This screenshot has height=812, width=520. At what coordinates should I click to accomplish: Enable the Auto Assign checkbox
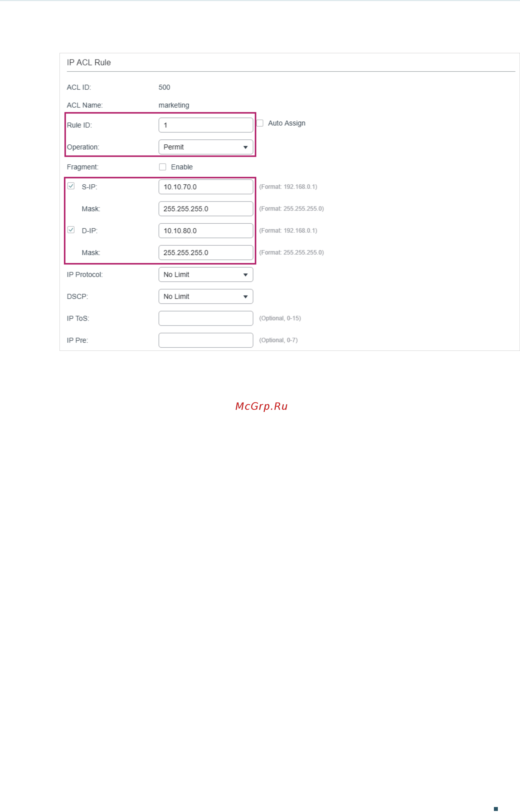[260, 123]
